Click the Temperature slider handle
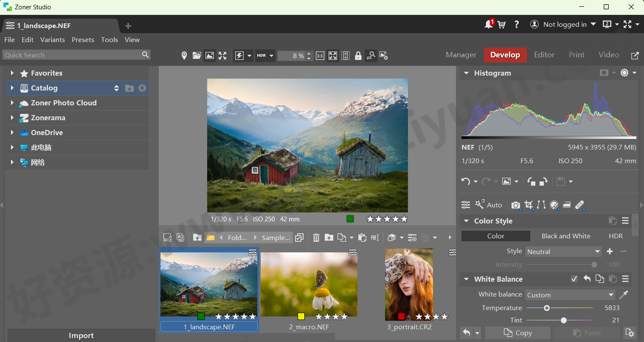This screenshot has height=342, width=644. click(x=547, y=308)
